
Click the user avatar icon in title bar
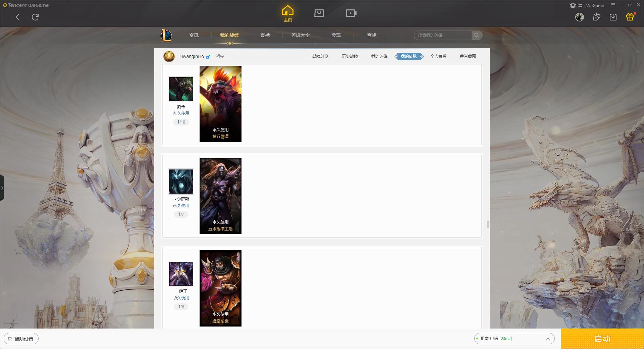(580, 17)
